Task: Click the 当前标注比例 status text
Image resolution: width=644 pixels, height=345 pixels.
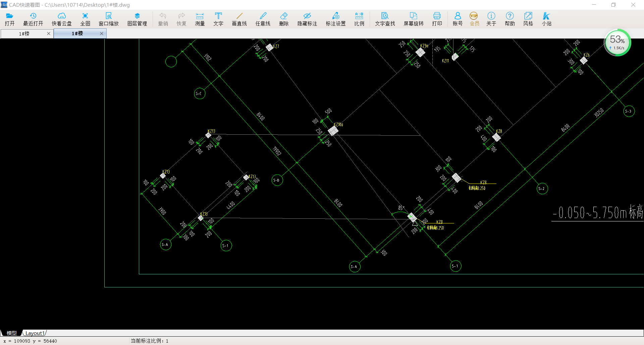Action: click(x=150, y=341)
